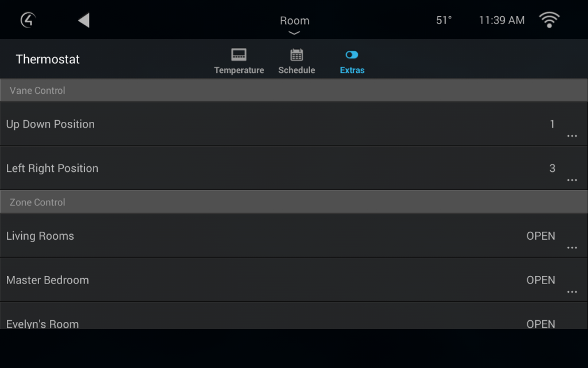Tap the Control4 home logo icon

28,20
